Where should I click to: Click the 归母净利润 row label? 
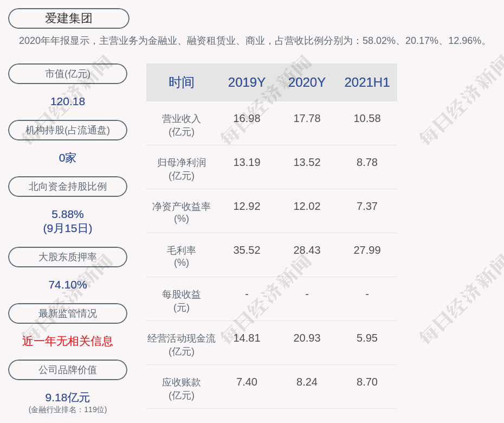182,169
